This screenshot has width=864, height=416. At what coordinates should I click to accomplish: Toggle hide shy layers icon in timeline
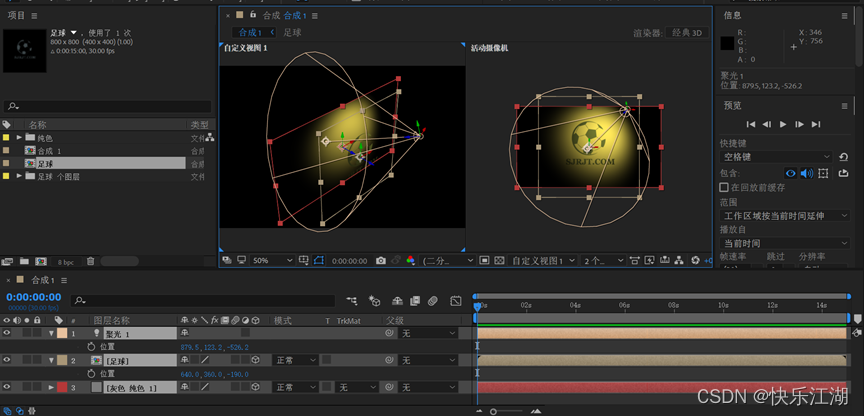[397, 301]
